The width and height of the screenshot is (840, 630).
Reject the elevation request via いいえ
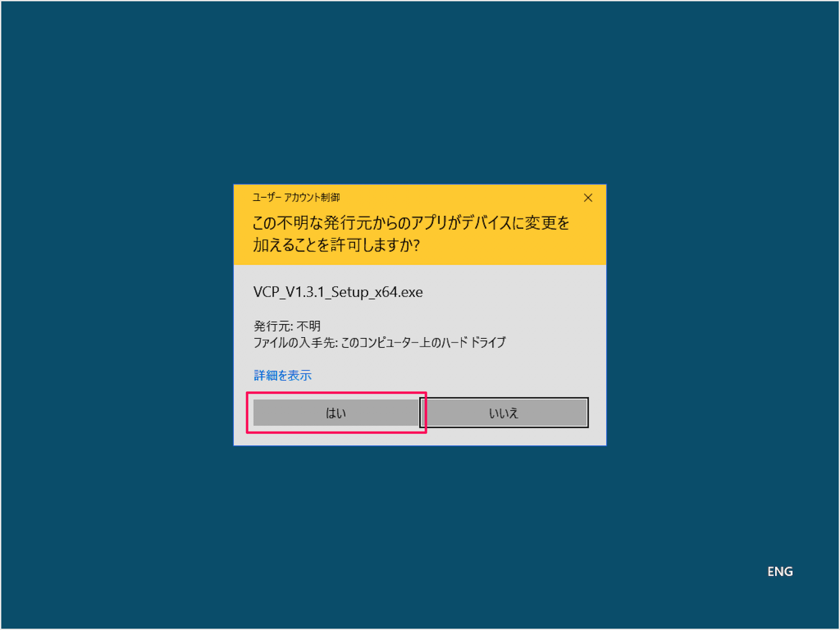[504, 413]
